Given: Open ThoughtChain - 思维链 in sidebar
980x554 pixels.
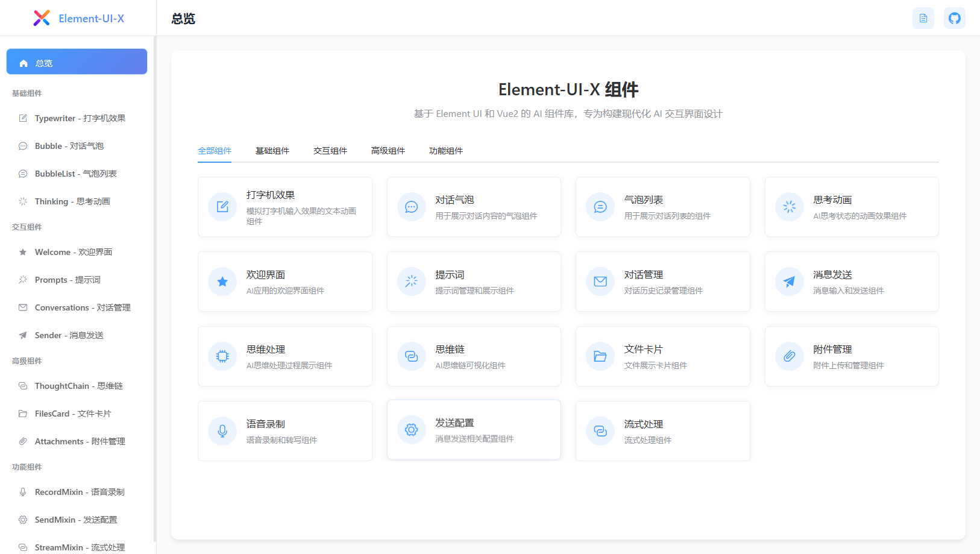Looking at the screenshot, I should click(77, 386).
